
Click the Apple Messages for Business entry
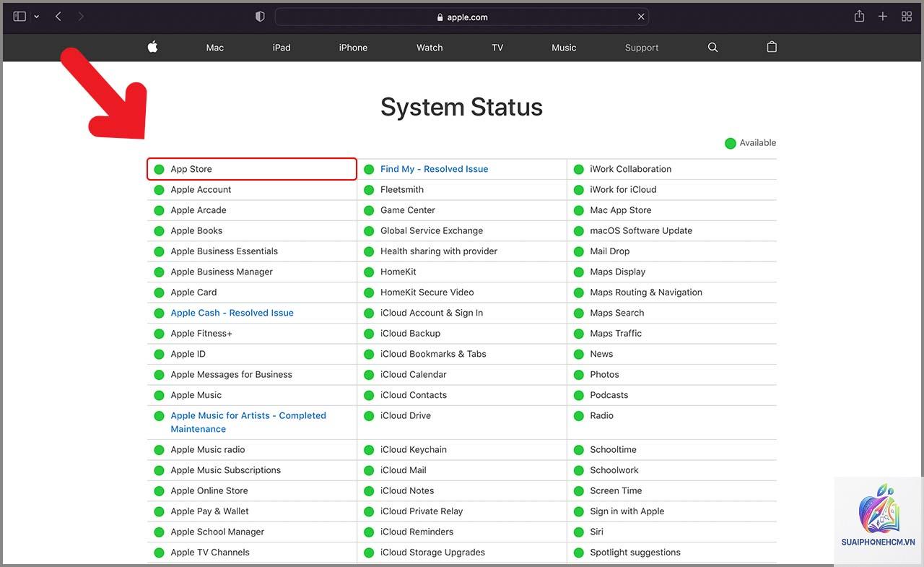pyautogui.click(x=231, y=374)
